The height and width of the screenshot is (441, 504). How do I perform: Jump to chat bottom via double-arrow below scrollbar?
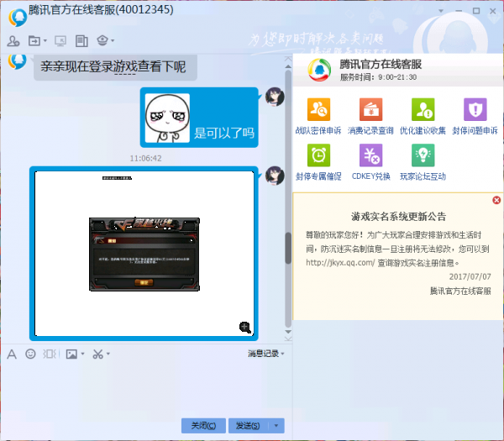click(x=288, y=339)
